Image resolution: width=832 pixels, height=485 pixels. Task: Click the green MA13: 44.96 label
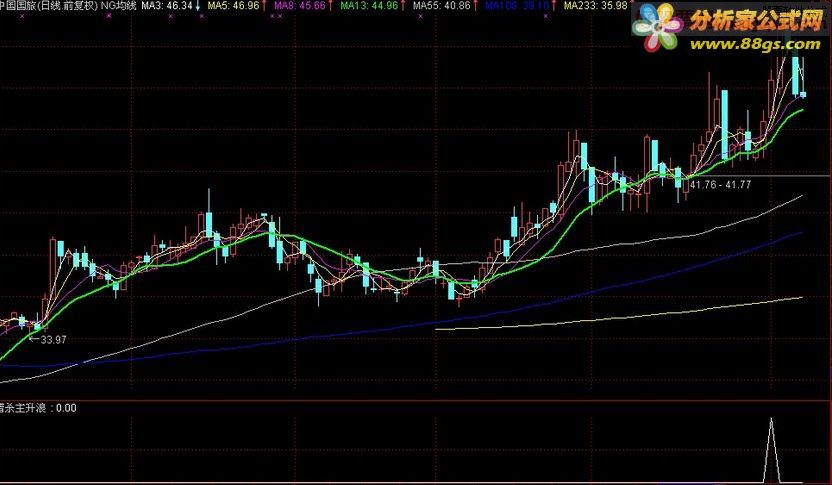tap(369, 6)
